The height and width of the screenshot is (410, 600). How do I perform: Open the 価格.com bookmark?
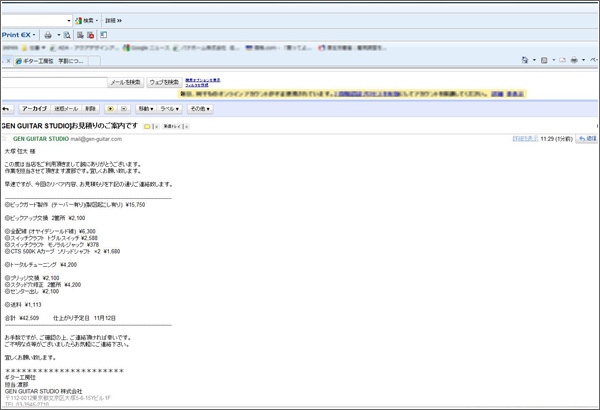click(278, 48)
